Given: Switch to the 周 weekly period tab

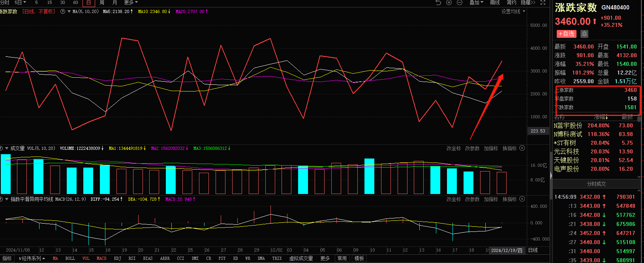Looking at the screenshot, I should coord(101,2).
